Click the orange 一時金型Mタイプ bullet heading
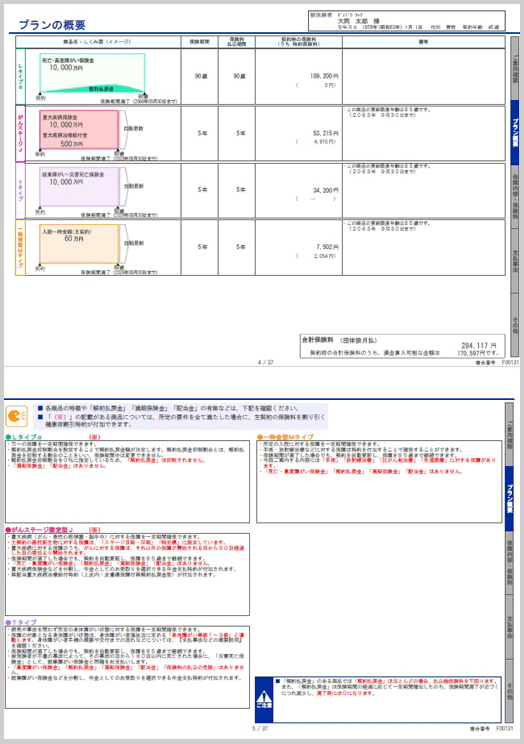Viewport: 524px width, 744px height. 285,437
